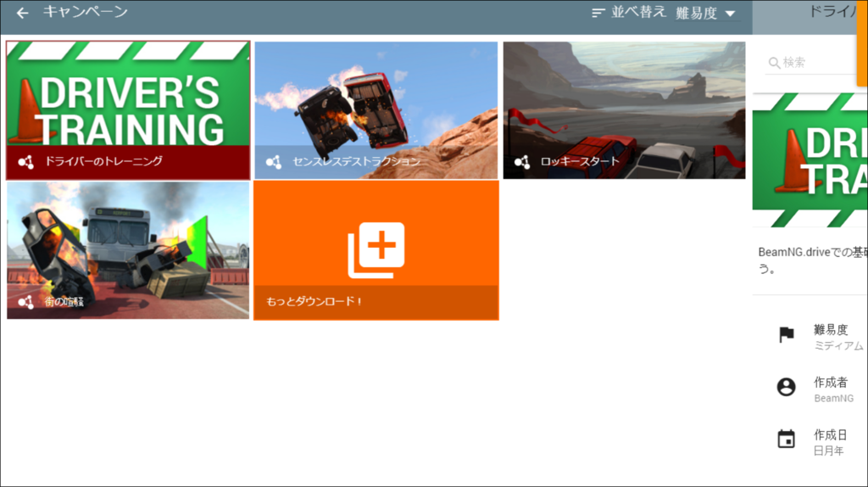The image size is (868, 487).
Task: Click the flag icon beside 難易度 detail
Action: click(x=786, y=334)
